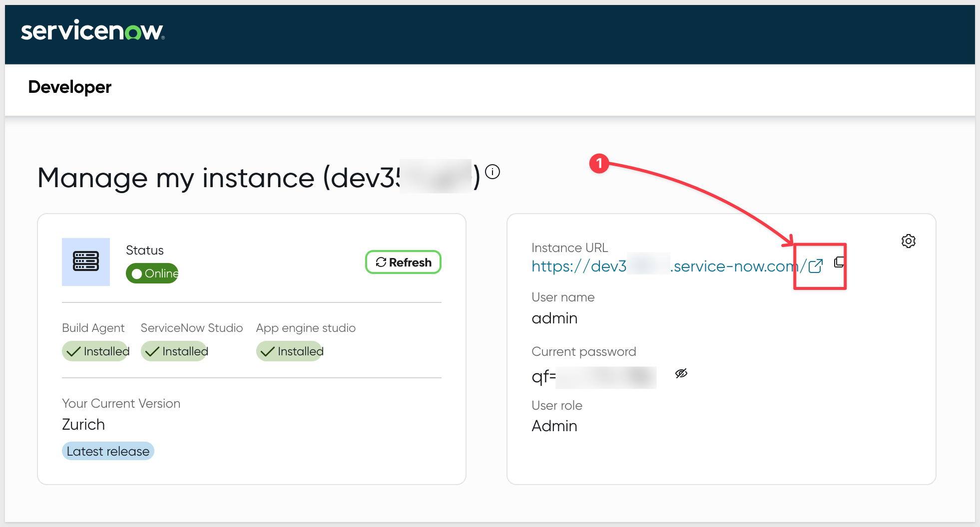Open instance URL in new tab icon

coord(815,266)
